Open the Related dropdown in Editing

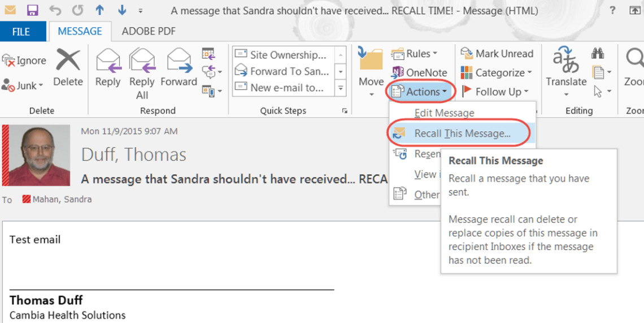(x=602, y=72)
